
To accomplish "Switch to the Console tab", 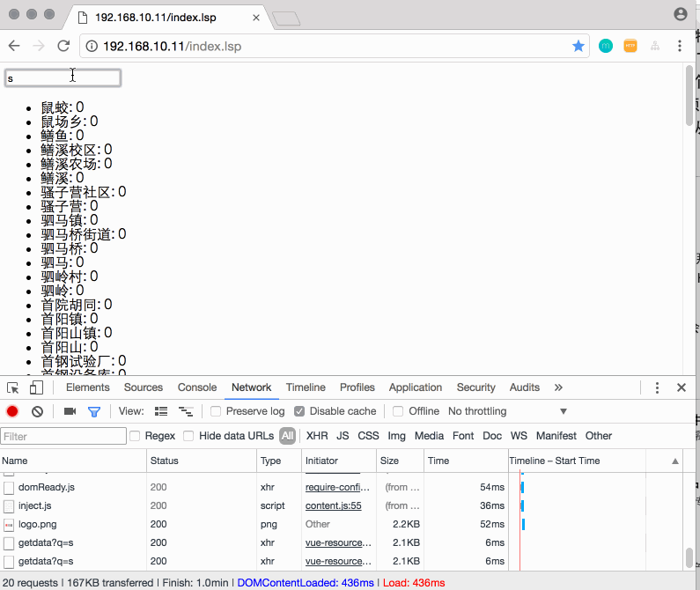I will (197, 387).
